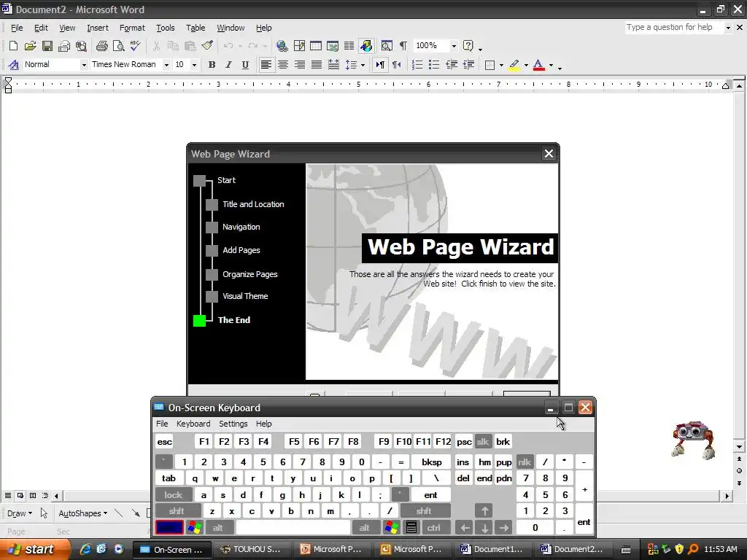Click the Bullets list icon
The image size is (747, 560).
pos(434,65)
